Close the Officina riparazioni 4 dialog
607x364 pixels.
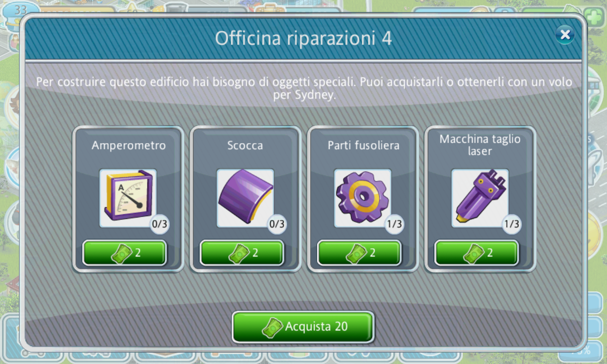[x=565, y=35]
